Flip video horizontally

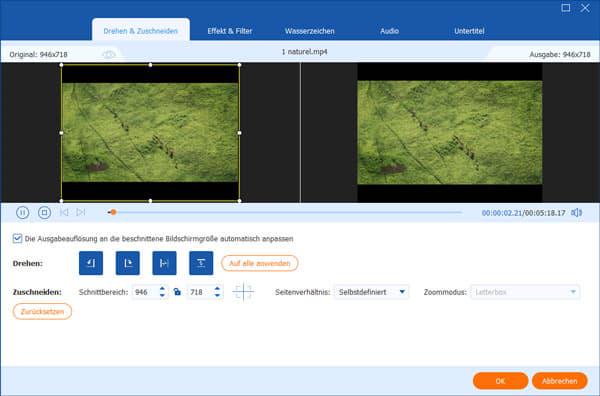(x=164, y=263)
